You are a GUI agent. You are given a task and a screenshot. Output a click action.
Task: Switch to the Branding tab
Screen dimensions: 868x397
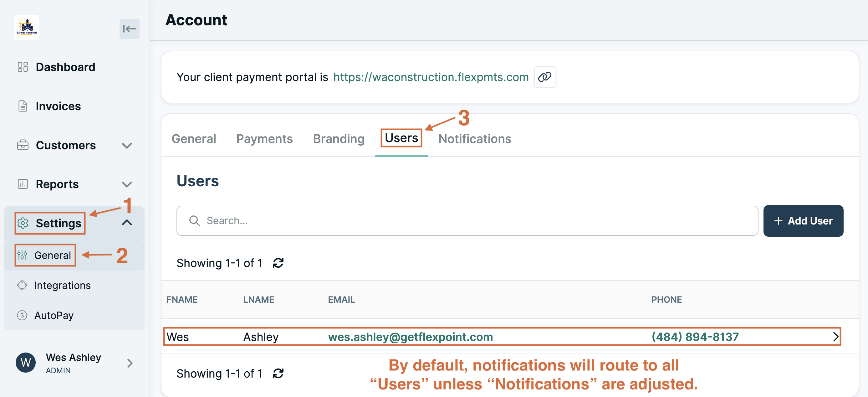click(x=338, y=139)
